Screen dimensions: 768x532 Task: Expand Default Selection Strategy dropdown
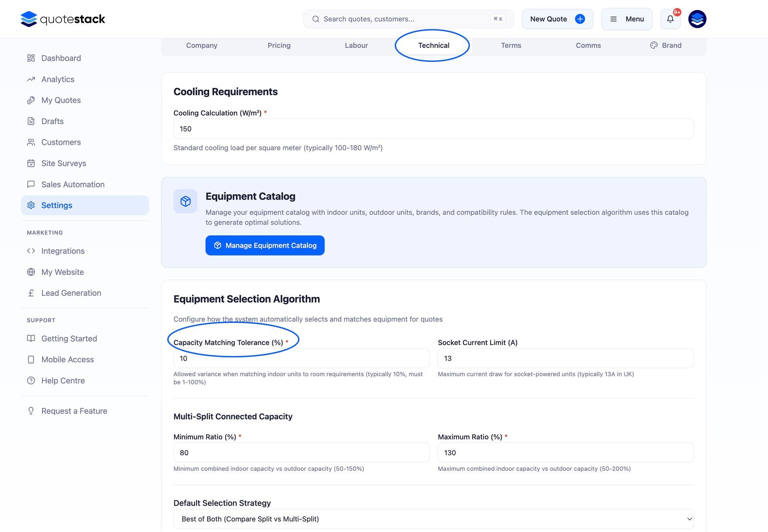(434, 519)
